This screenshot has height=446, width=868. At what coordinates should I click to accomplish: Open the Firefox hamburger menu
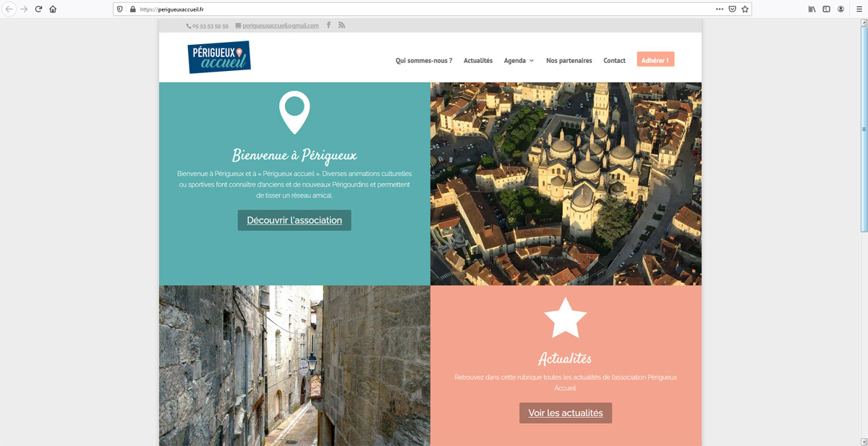click(859, 9)
